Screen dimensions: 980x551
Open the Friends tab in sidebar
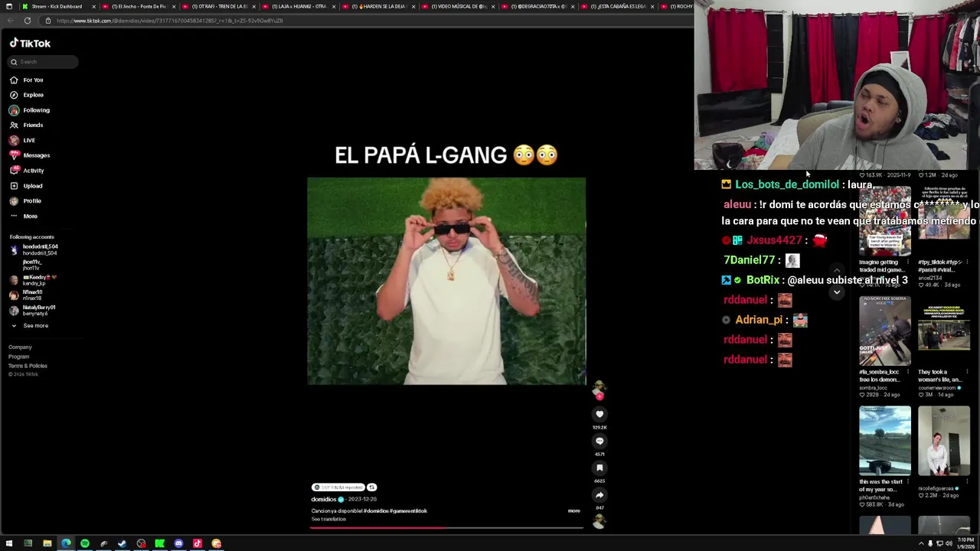[33, 125]
